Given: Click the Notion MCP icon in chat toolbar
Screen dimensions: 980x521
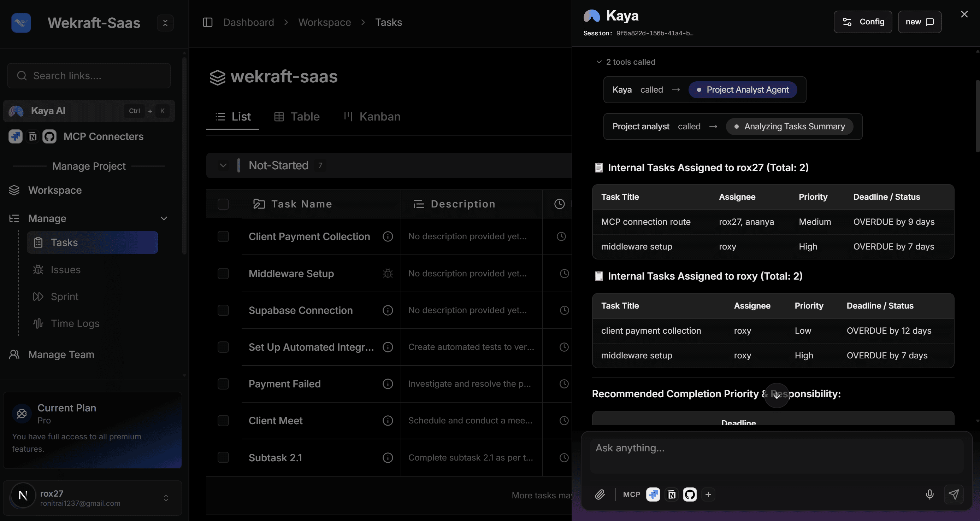Looking at the screenshot, I should (x=672, y=494).
